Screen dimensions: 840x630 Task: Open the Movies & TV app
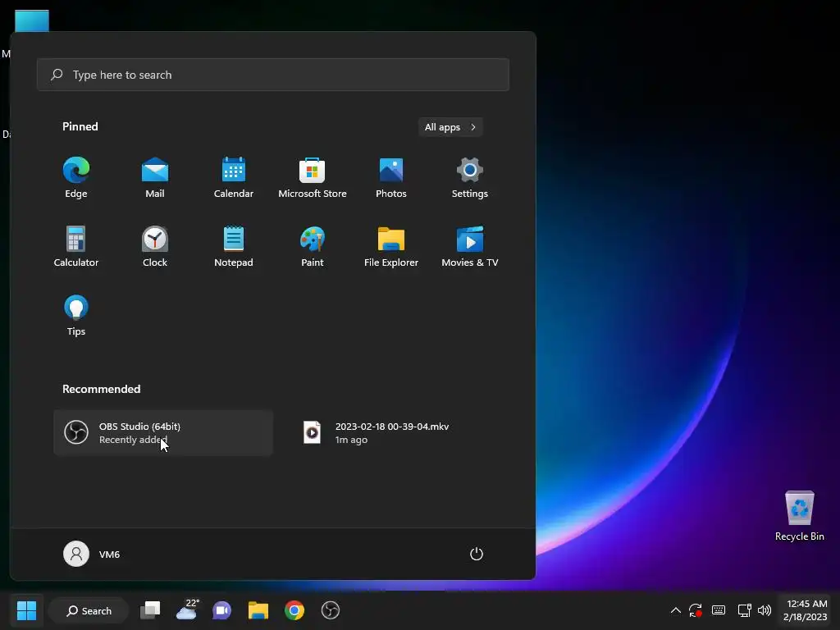coord(470,247)
